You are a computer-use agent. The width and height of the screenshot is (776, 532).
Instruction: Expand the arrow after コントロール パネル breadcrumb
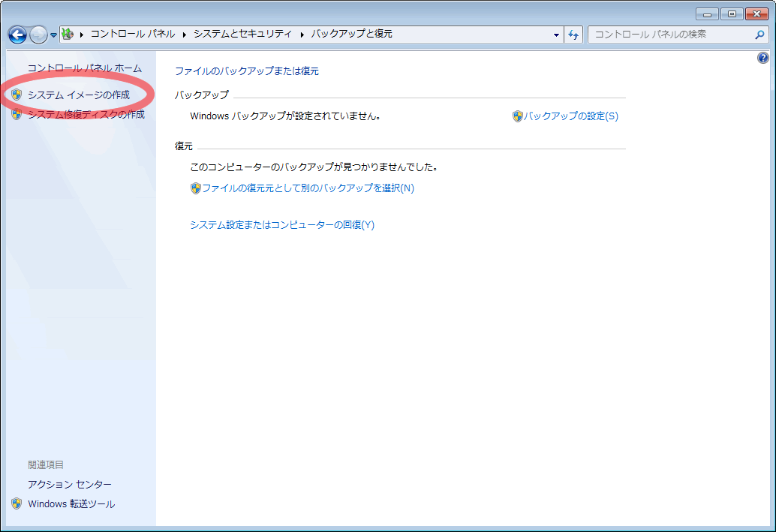(185, 35)
